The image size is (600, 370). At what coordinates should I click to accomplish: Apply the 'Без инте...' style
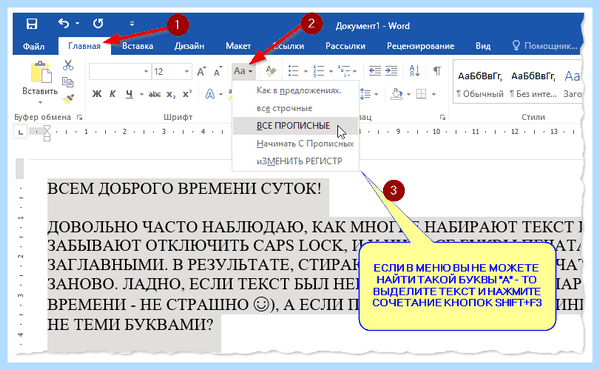[533, 85]
